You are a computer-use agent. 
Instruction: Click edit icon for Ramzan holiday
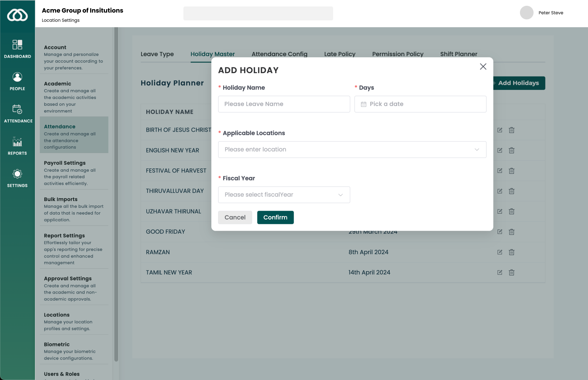(500, 252)
